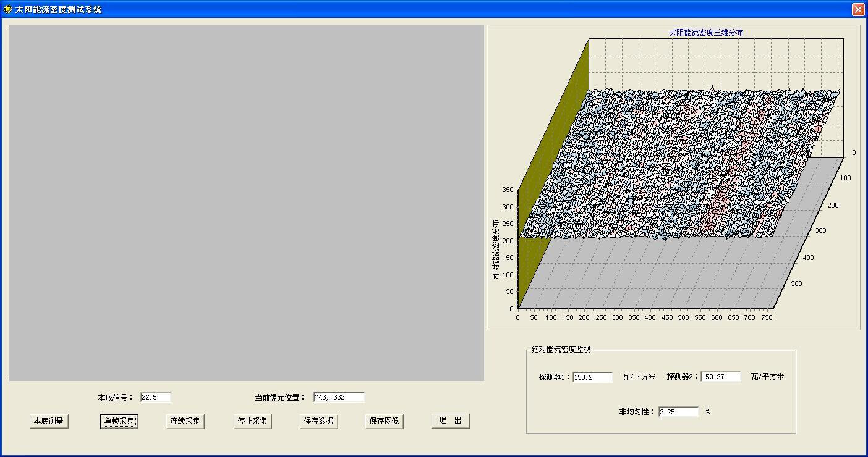Save the image using 保存图像
This screenshot has width=868, height=457.
coord(384,421)
